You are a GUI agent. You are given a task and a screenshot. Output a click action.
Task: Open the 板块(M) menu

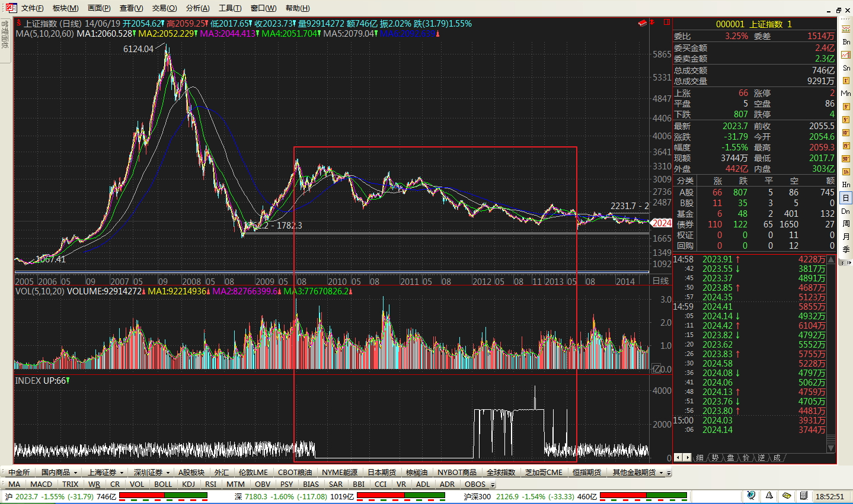[65, 8]
